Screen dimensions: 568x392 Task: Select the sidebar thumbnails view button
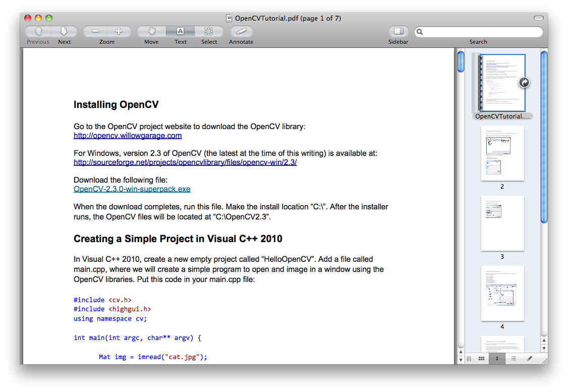pos(497,358)
